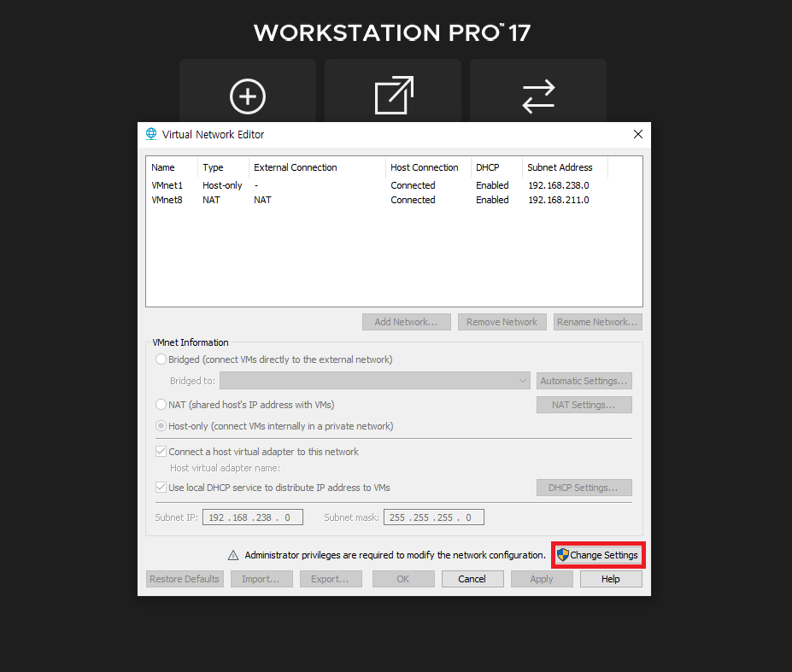
Task: Click the VMnet8 Enabled DHCP cell
Action: [x=492, y=200]
